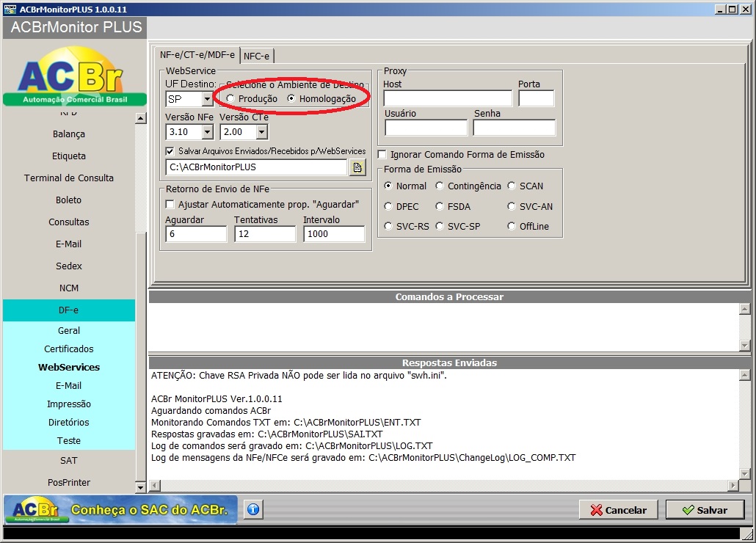
Task: Open the UF Destino dropdown
Action: click(x=207, y=99)
